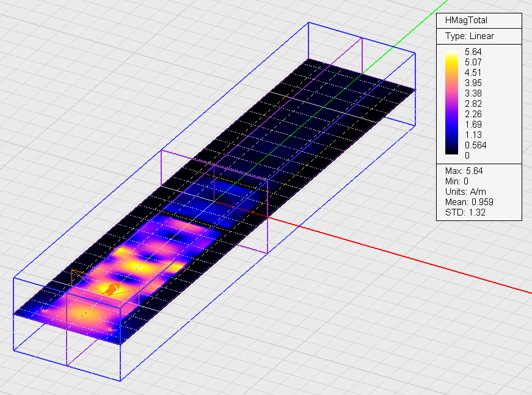
Task: Click the gradient color bar in the legend
Action: point(452,104)
